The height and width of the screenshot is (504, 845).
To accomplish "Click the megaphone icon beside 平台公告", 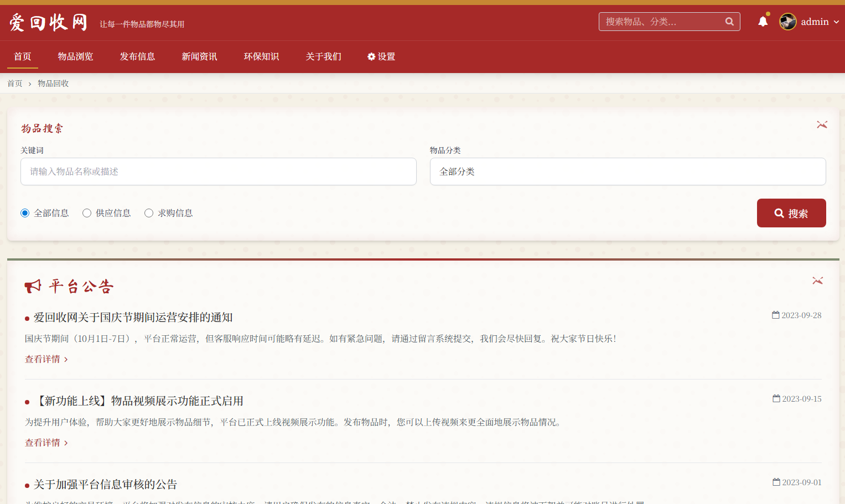I will coord(33,286).
